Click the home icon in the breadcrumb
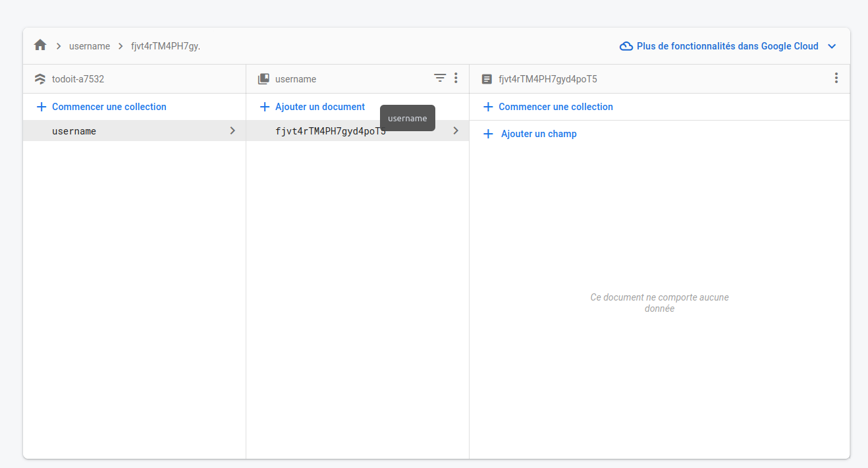 point(40,45)
